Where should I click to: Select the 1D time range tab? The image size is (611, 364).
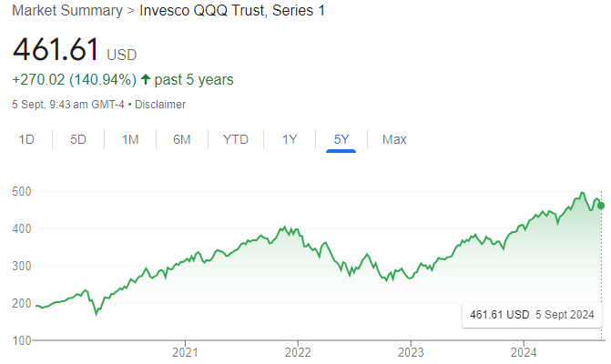[27, 139]
